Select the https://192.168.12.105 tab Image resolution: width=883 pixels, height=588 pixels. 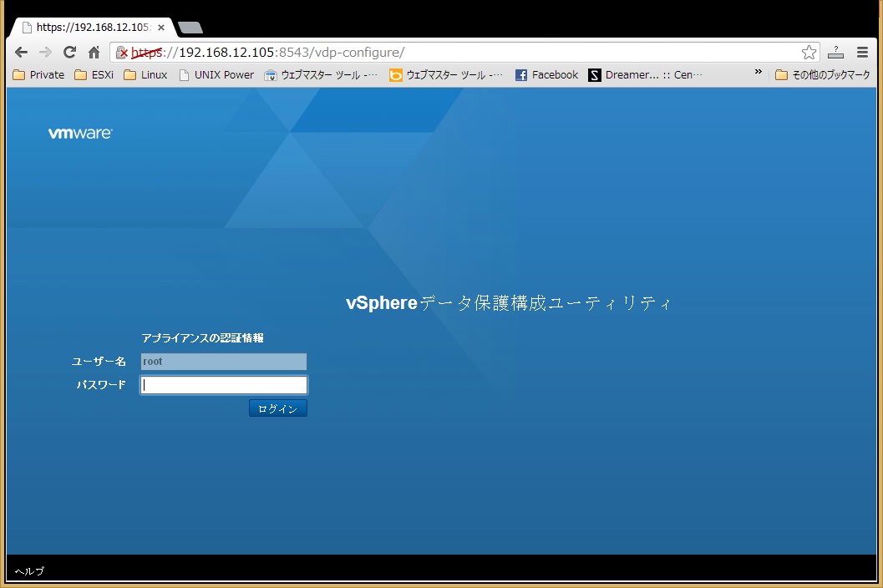[x=93, y=27]
